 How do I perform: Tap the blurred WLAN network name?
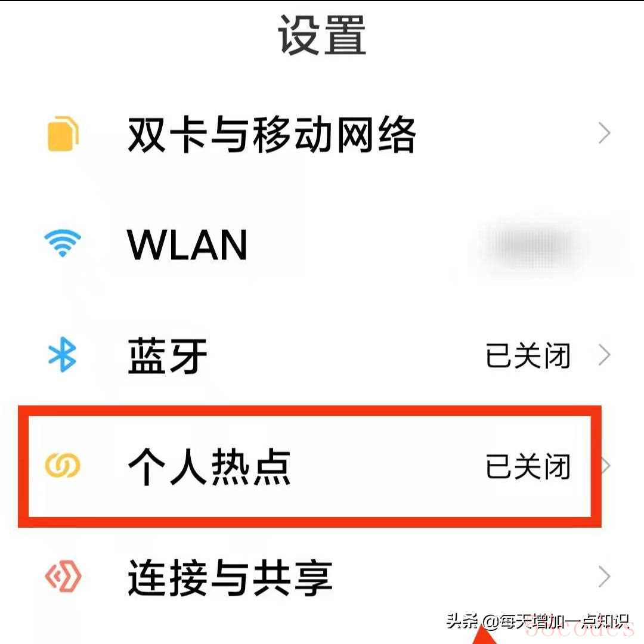click(x=534, y=245)
